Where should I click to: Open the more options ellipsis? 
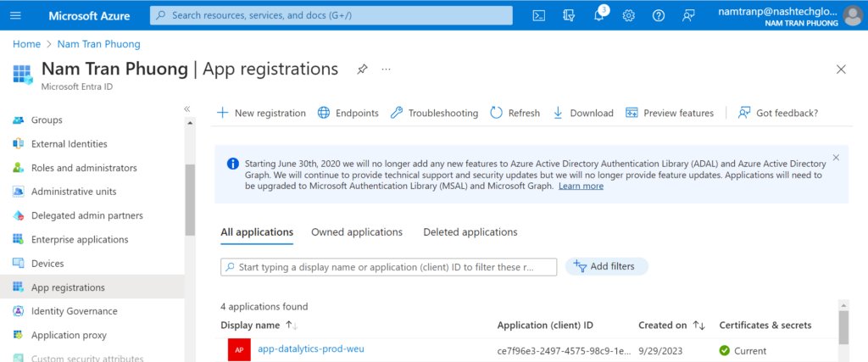[x=387, y=70]
